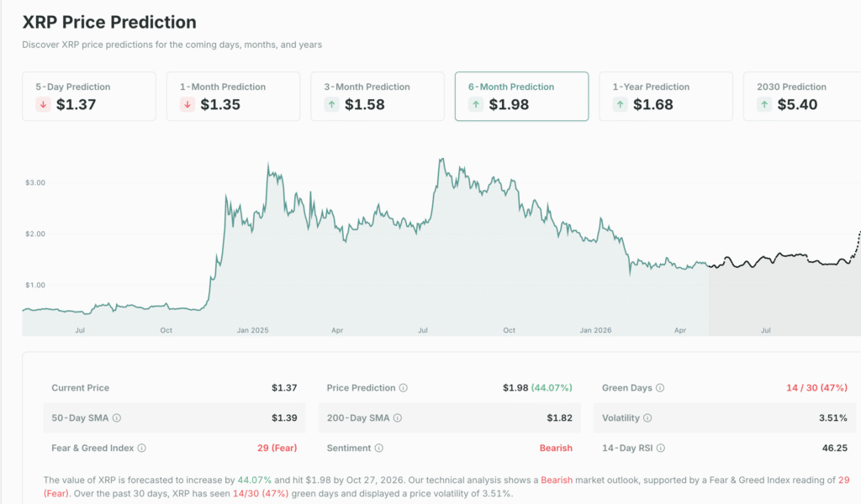The width and height of the screenshot is (861, 504).
Task: Select the 5-Day Prediction tab
Action: tap(89, 96)
